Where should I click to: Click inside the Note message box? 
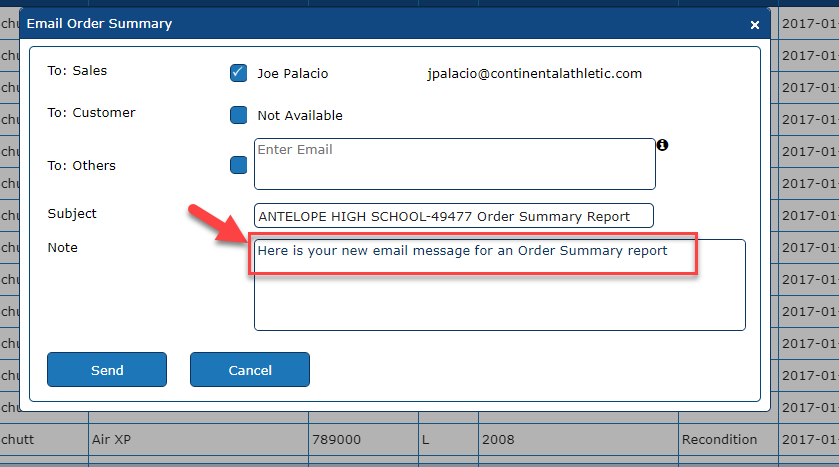click(x=500, y=285)
